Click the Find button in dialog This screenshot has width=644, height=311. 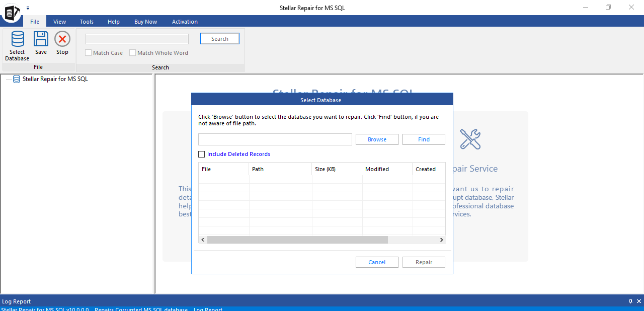coord(424,139)
